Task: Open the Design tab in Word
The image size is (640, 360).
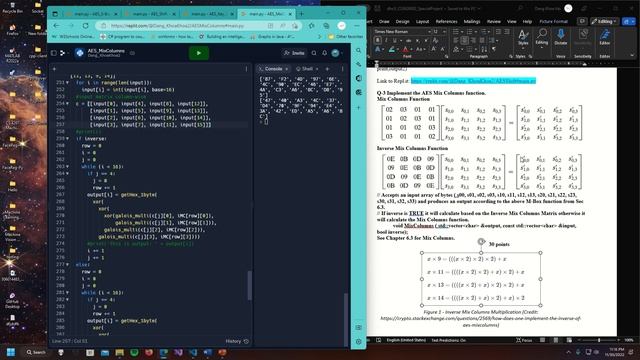Action: coord(402,21)
